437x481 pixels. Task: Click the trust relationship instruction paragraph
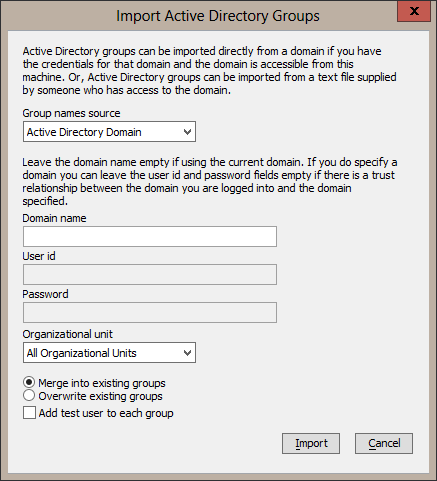[210, 182]
